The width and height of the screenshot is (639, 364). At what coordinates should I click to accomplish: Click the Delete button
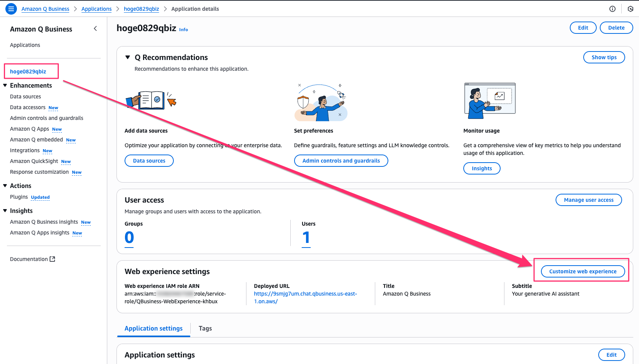[x=616, y=28]
